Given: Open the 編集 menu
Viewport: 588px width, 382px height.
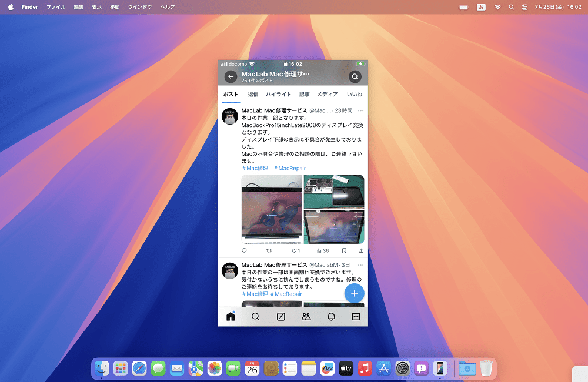Looking at the screenshot, I should (x=79, y=6).
